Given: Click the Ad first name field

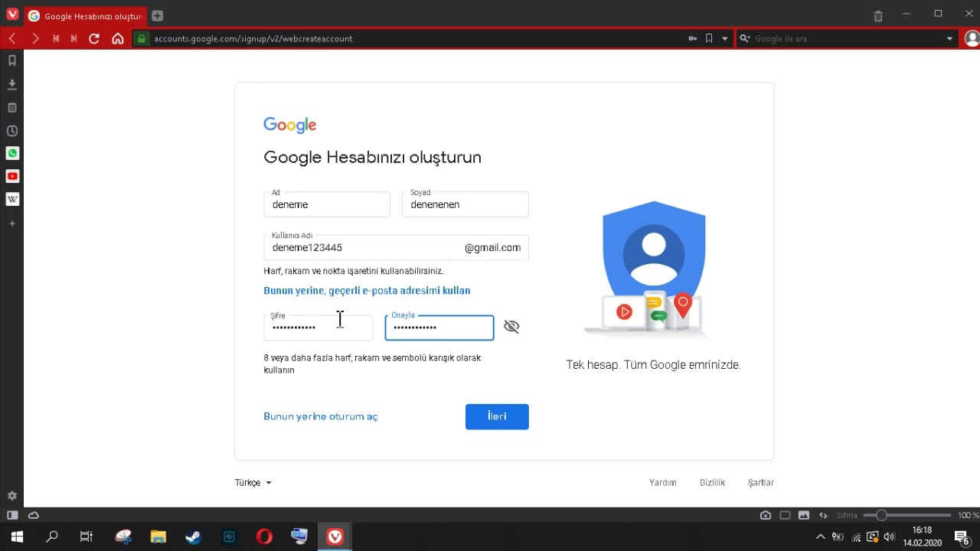Looking at the screenshot, I should (x=327, y=204).
